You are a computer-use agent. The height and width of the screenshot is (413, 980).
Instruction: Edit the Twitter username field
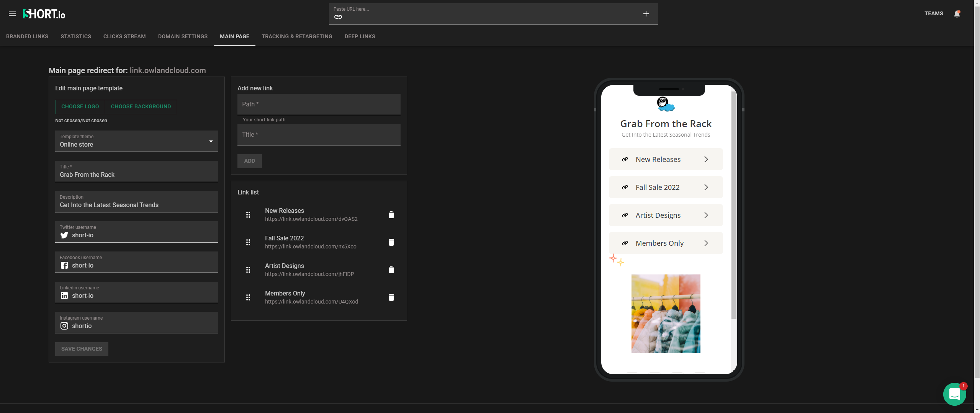tap(137, 232)
